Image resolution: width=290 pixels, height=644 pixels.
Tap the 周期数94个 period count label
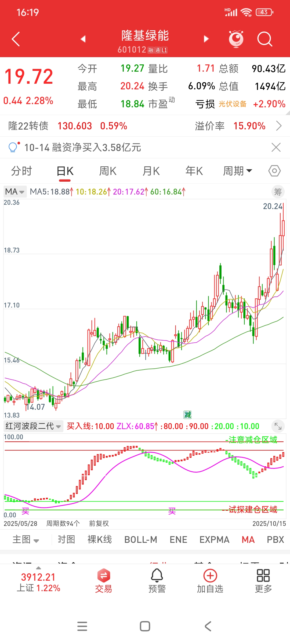point(63,523)
